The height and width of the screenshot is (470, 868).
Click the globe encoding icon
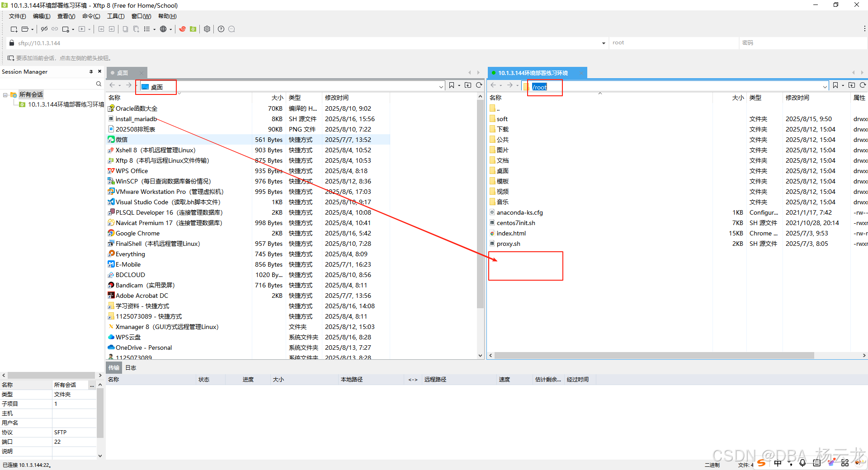163,29
